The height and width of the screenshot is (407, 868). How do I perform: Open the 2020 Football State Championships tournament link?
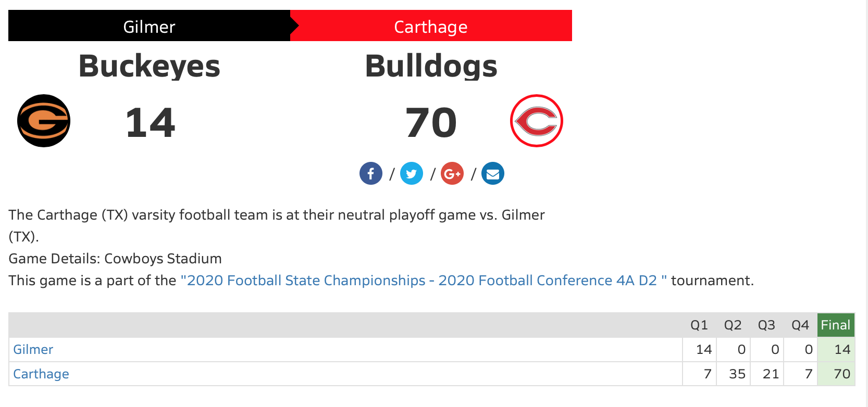(424, 281)
